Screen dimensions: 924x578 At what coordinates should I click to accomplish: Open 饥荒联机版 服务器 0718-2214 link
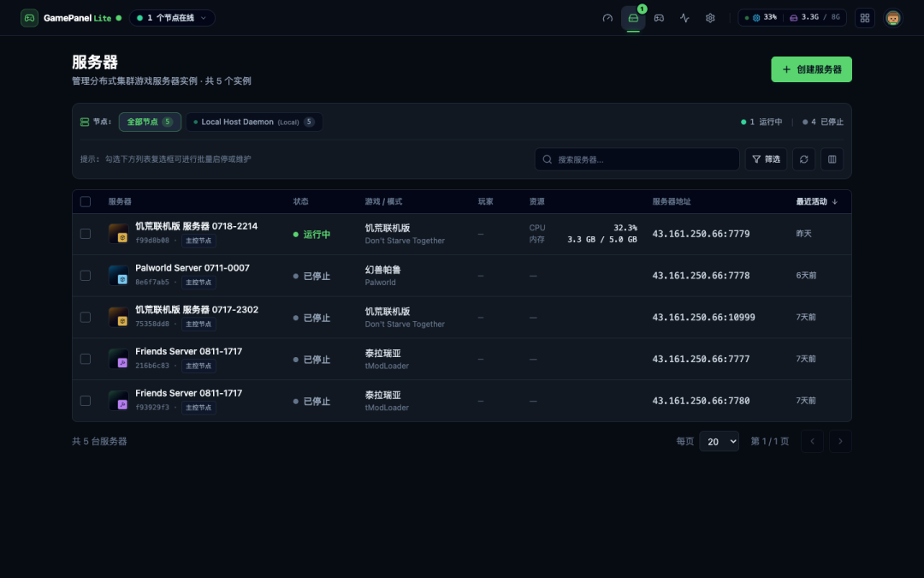(196, 226)
